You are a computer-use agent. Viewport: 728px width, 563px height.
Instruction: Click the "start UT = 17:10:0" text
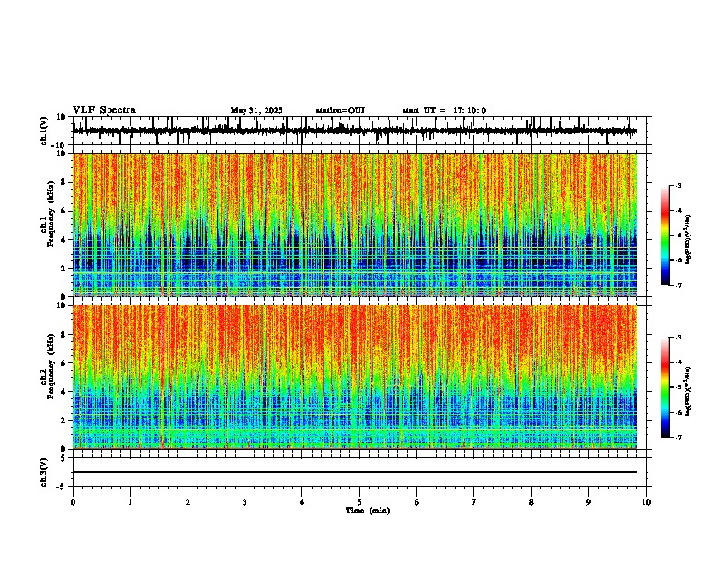tap(444, 110)
